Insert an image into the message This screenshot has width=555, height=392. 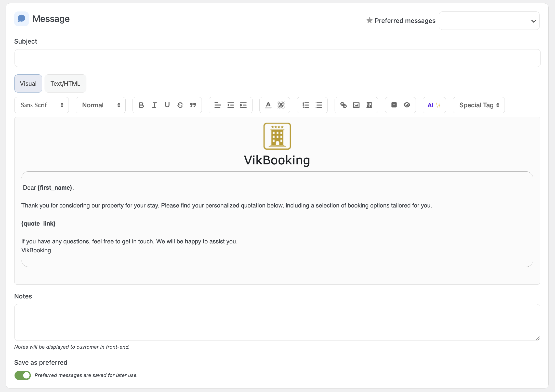pyautogui.click(x=356, y=105)
